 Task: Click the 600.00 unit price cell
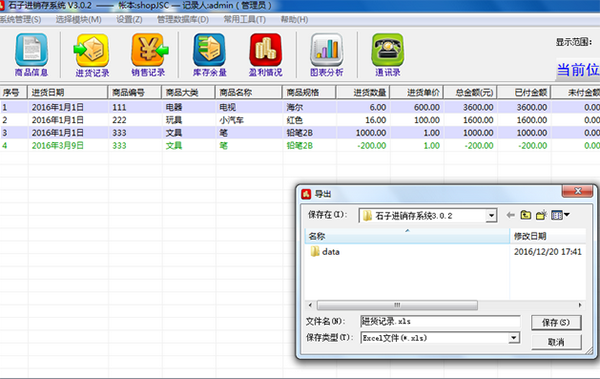click(427, 107)
